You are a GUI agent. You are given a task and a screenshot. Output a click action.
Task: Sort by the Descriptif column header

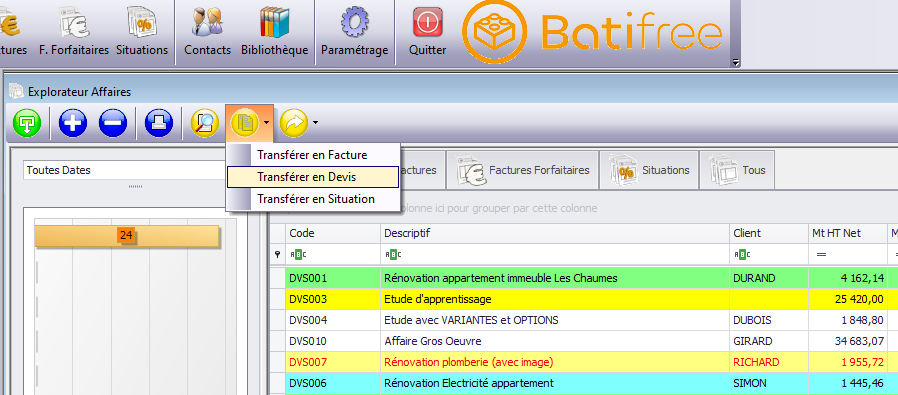(555, 233)
